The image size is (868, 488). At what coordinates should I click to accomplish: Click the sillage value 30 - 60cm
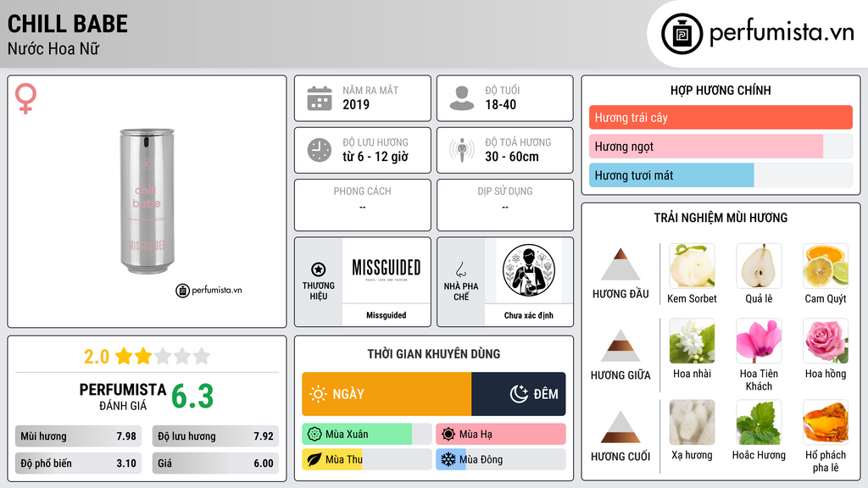tap(511, 157)
